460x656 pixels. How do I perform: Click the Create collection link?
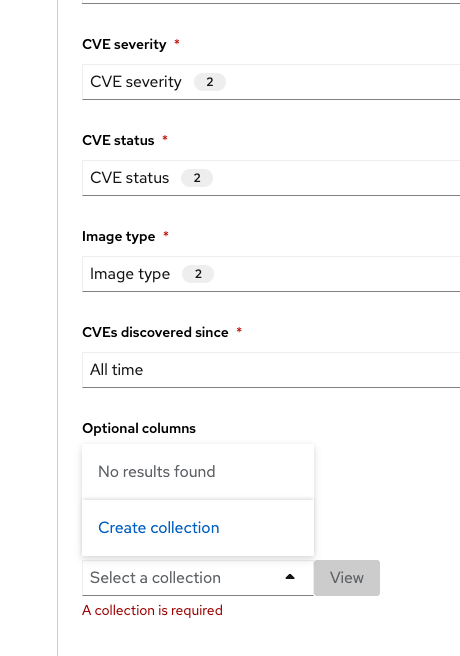158,528
